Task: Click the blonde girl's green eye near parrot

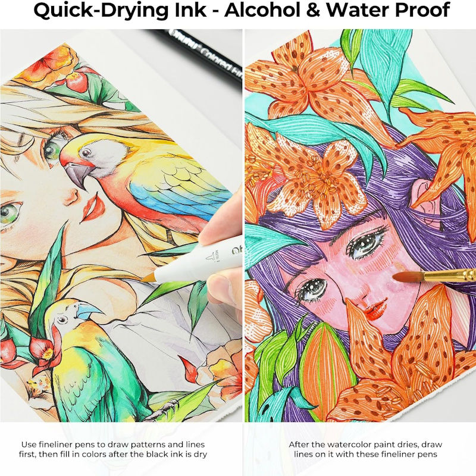Action: click(x=53, y=148)
